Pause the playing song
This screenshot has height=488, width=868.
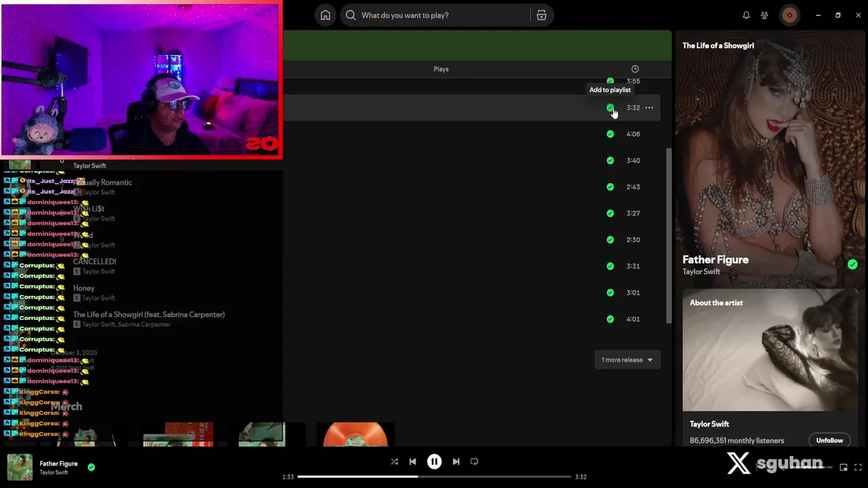pos(434,462)
